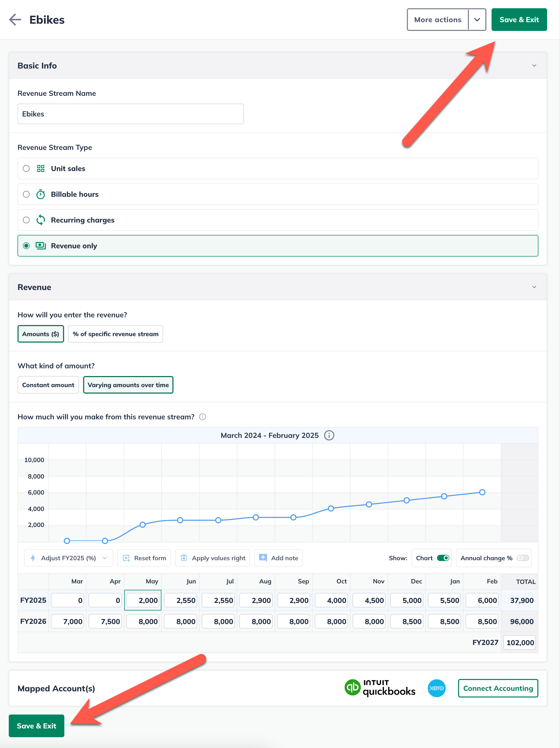The image size is (560, 748).
Task: Click the Billable hours stopwatch icon
Action: point(41,194)
